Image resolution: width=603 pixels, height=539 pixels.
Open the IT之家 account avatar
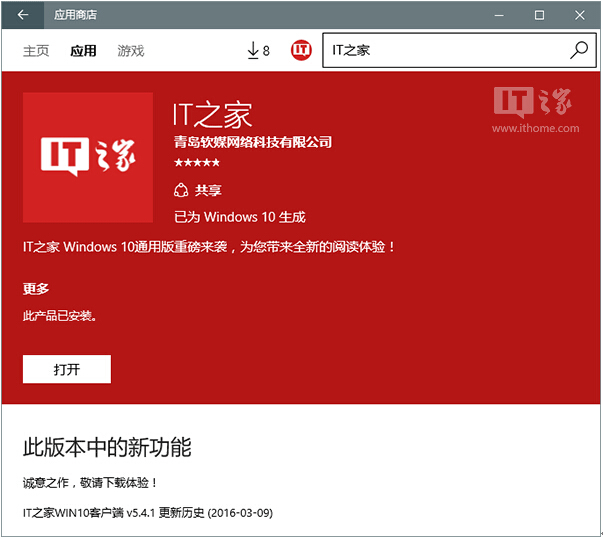301,50
